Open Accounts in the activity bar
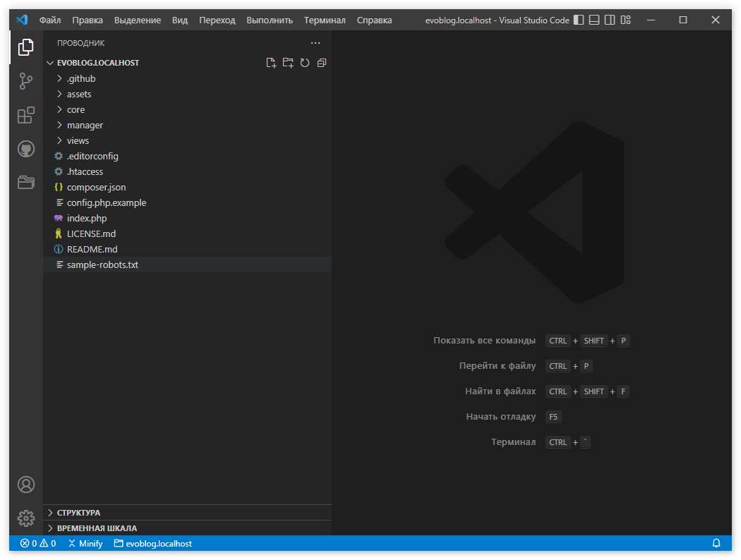The width and height of the screenshot is (741, 560). pyautogui.click(x=25, y=485)
